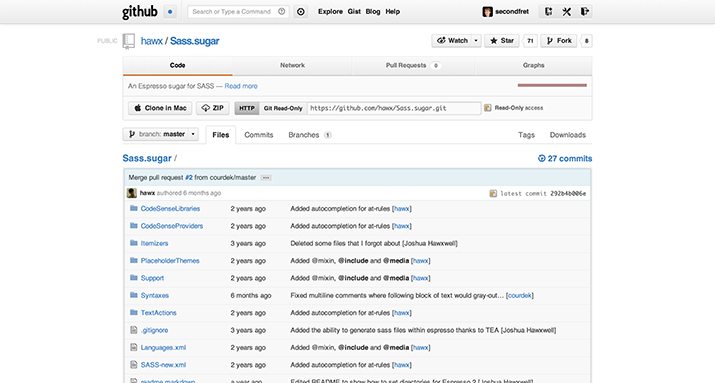Click the PlaceholderThemes folder icon

pyautogui.click(x=134, y=260)
